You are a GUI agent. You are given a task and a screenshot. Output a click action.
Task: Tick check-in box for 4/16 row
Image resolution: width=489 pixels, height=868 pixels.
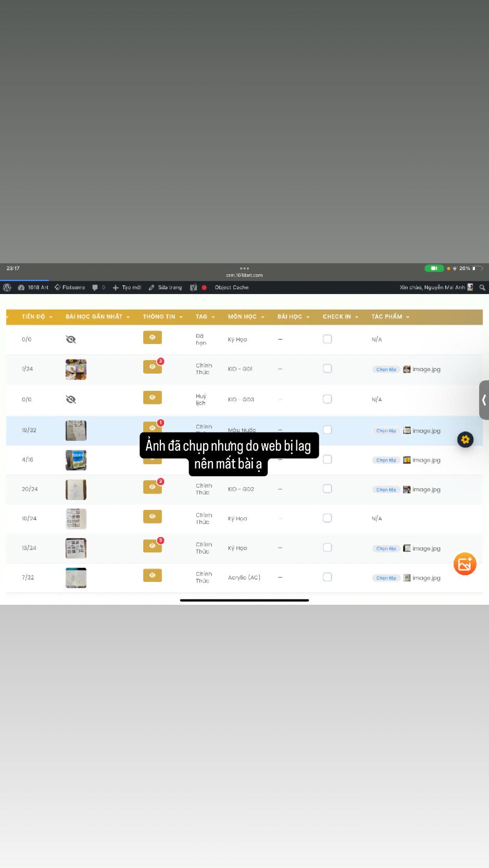click(x=327, y=459)
